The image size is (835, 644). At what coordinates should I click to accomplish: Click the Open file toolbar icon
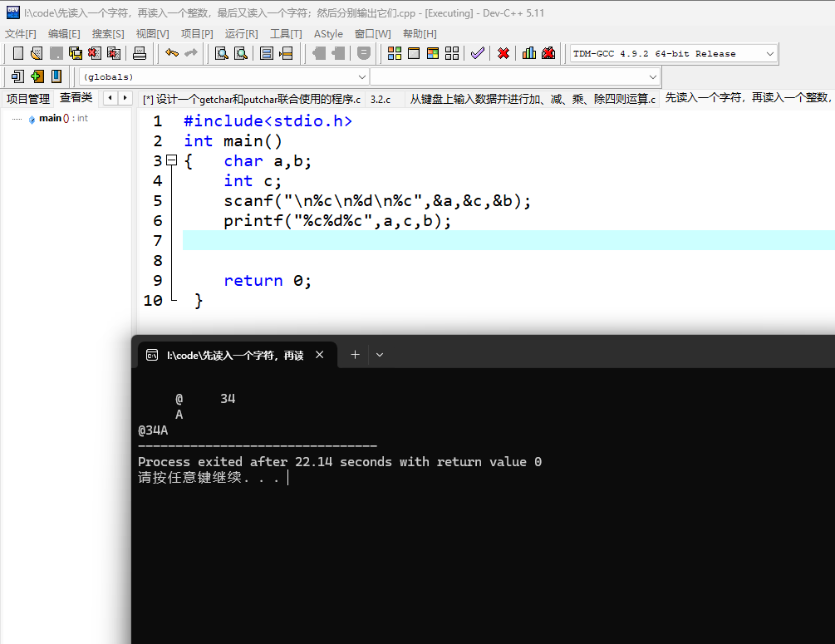click(x=37, y=53)
